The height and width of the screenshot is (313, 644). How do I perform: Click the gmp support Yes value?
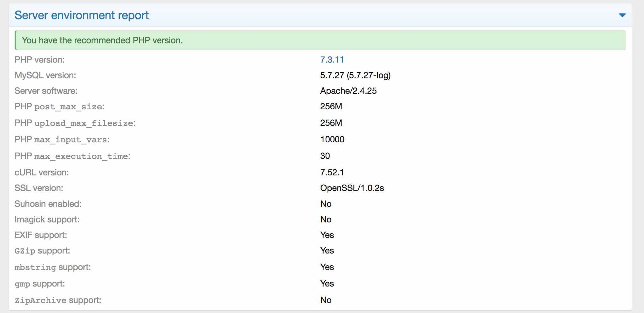click(327, 284)
